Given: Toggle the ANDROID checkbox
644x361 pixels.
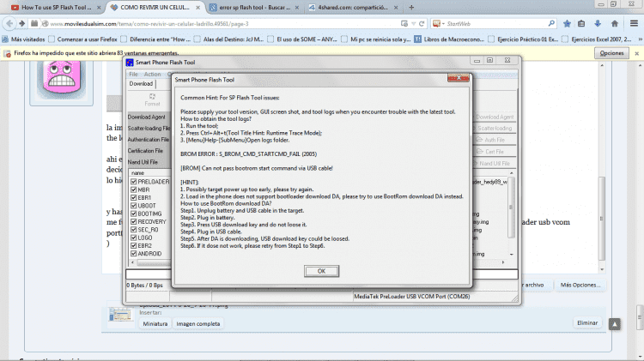Looking at the screenshot, I should tap(133, 254).
